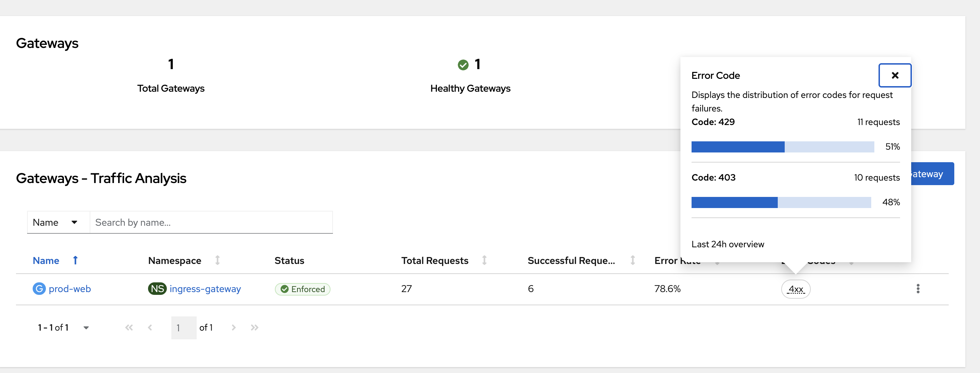Sort by Successful Requests column icon
The width and height of the screenshot is (980, 373).
pos(633,260)
